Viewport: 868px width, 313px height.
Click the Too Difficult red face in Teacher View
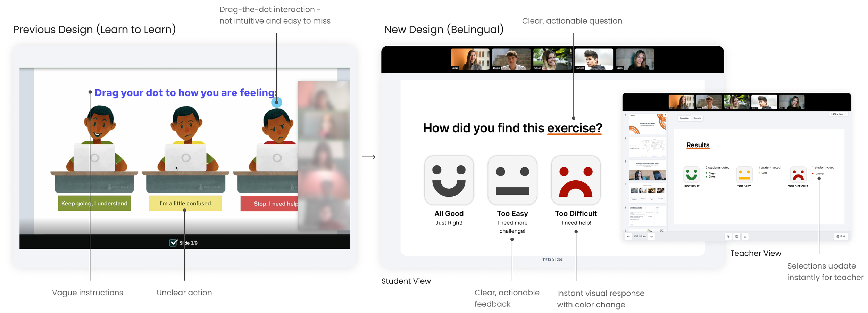click(798, 174)
